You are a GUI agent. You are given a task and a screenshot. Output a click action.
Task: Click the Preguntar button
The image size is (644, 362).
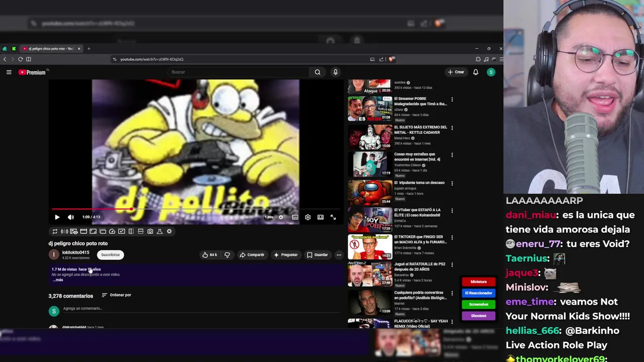(x=286, y=255)
